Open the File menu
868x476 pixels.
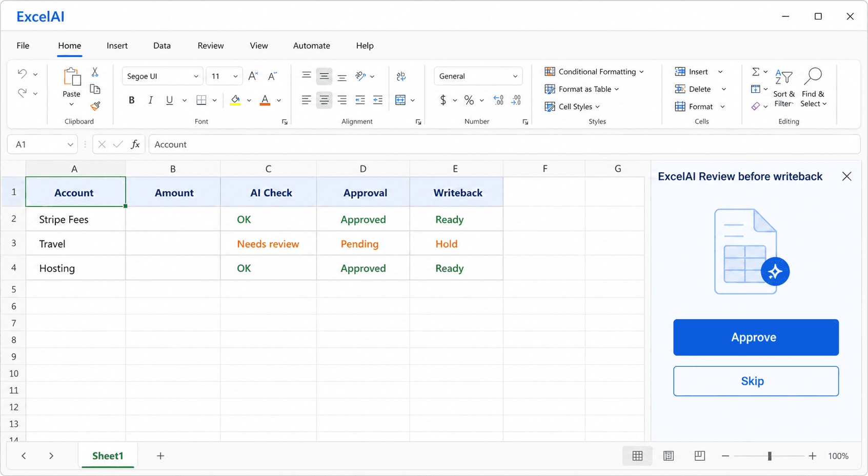coord(23,46)
